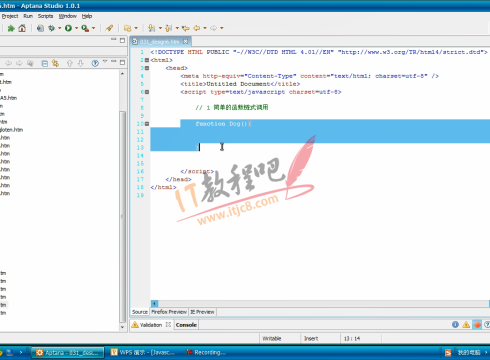Minimize the top left panel
The width and height of the screenshot is (490, 360).
tap(113, 40)
